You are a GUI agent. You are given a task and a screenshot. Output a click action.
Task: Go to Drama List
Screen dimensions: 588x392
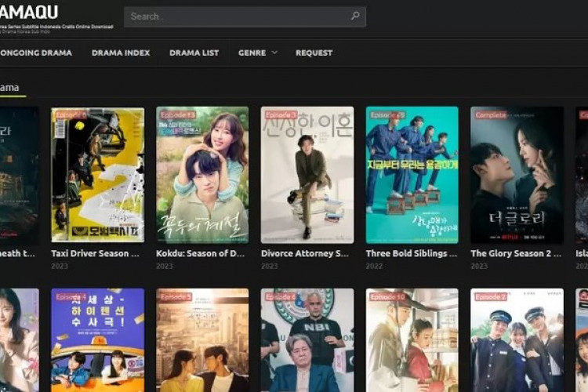coord(194,53)
